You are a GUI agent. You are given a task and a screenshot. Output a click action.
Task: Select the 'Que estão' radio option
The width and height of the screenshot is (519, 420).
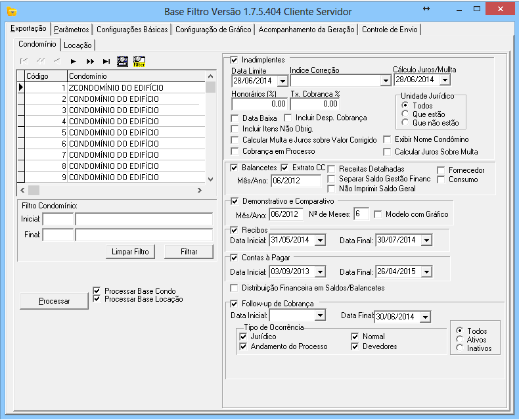click(x=405, y=114)
